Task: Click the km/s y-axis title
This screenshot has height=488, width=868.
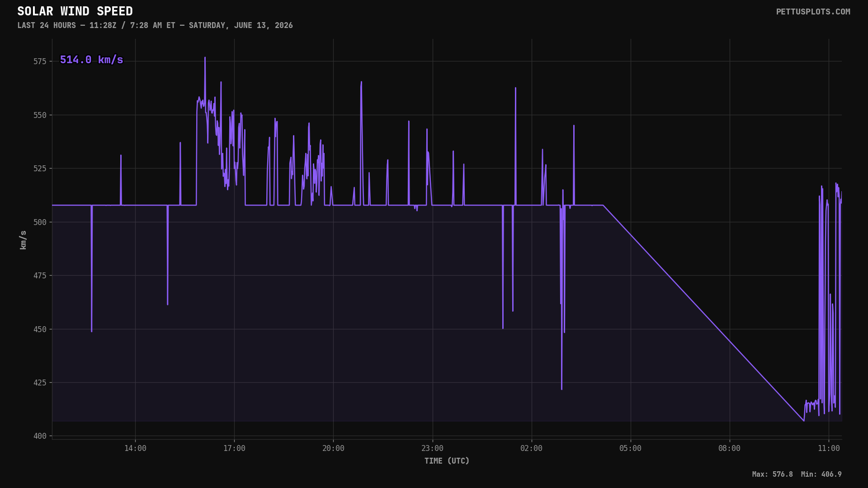Action: 23,240
